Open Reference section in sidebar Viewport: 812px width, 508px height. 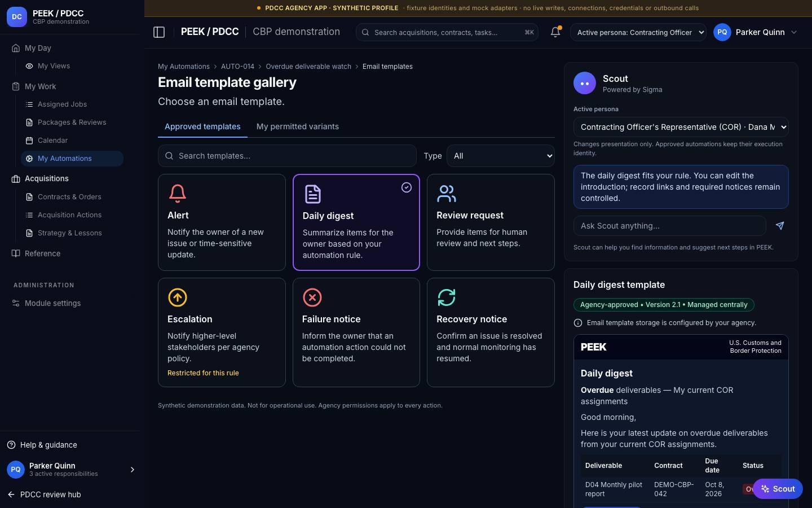42,253
